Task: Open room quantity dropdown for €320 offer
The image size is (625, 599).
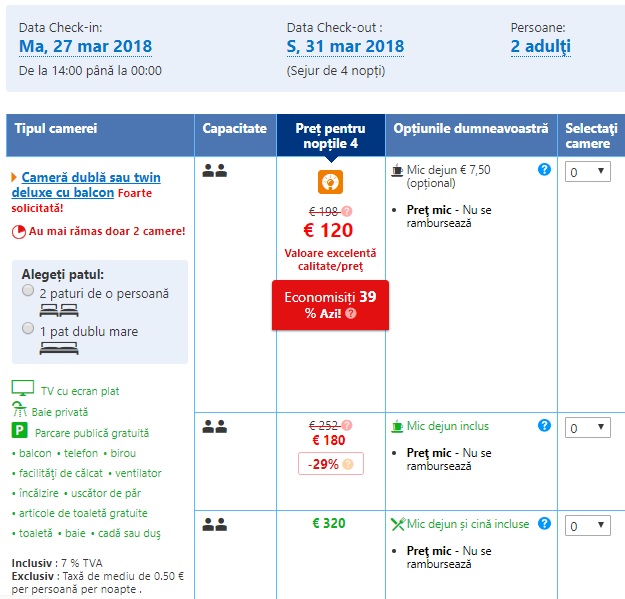Action: (588, 526)
